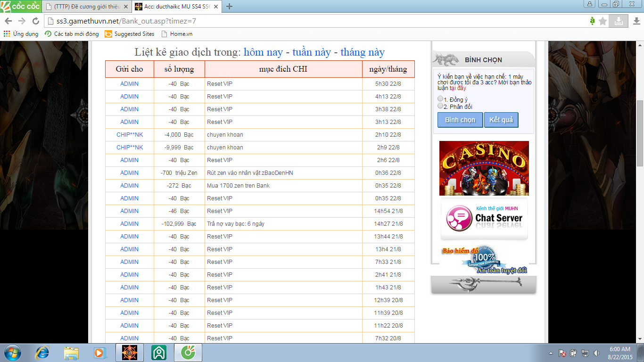Show hidden tray icons arrow
644x362 pixels.
[551, 353]
